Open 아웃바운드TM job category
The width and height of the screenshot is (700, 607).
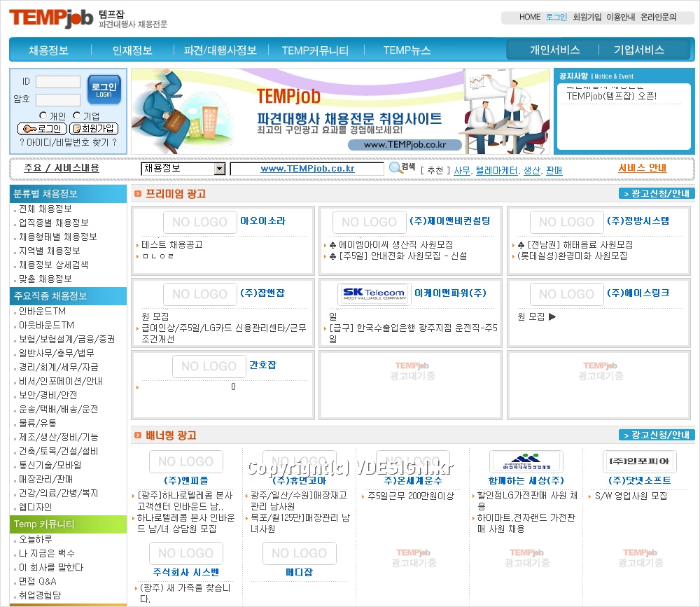click(46, 325)
